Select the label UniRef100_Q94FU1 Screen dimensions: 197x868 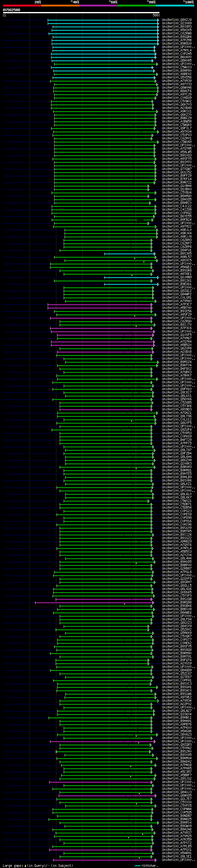[x=177, y=250]
